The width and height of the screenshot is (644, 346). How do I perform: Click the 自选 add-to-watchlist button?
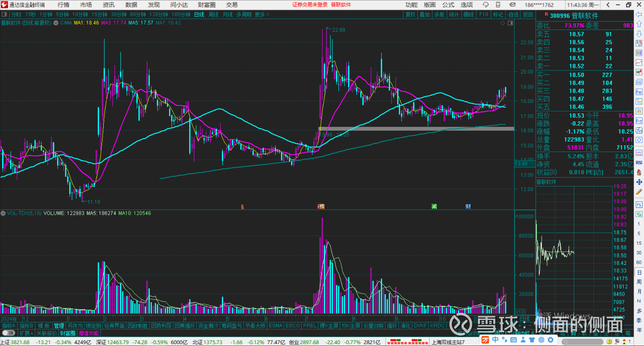[x=513, y=14]
